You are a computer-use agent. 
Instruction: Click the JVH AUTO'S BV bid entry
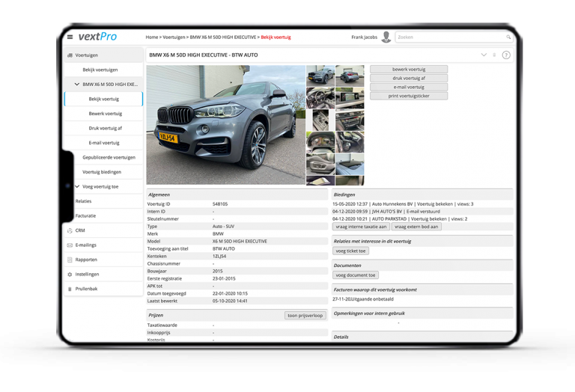click(386, 212)
